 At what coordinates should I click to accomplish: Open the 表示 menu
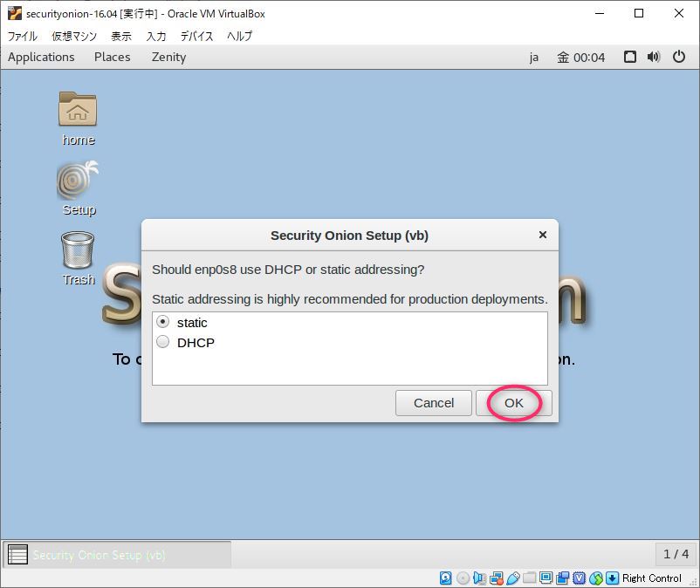click(x=121, y=36)
